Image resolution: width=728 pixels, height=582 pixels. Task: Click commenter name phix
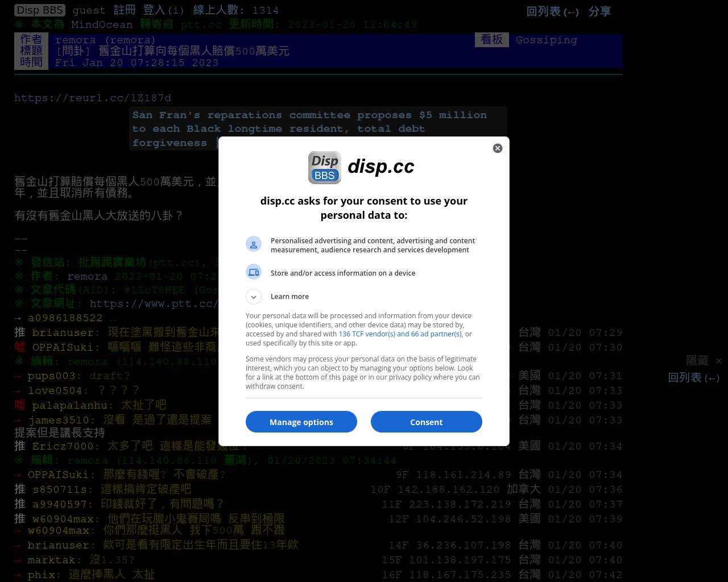(41, 575)
